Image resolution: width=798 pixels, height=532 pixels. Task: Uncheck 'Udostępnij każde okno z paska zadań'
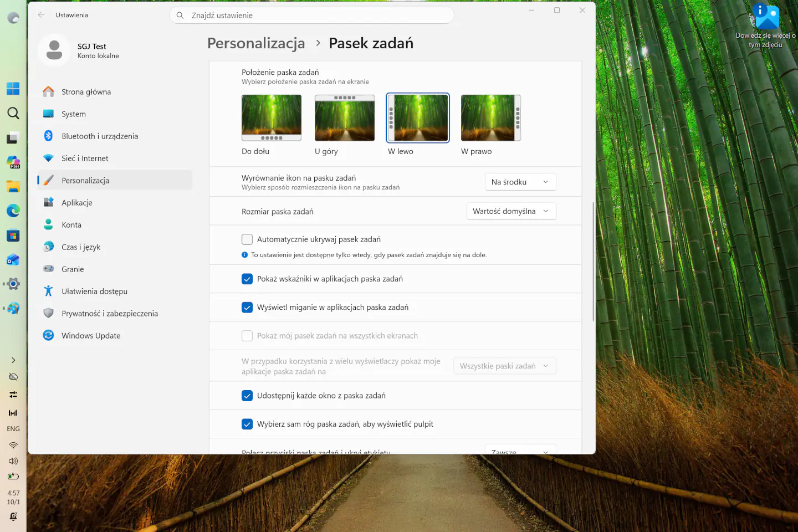(x=247, y=396)
